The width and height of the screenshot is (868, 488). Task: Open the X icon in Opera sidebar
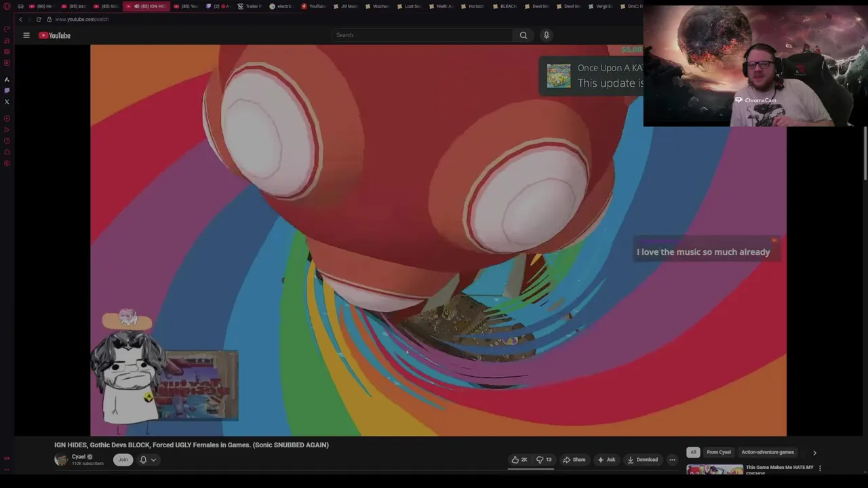point(7,102)
